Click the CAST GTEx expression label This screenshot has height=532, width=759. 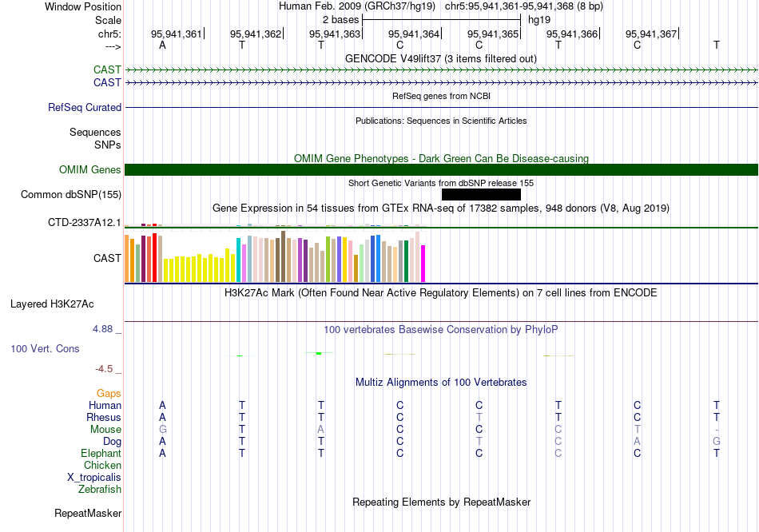point(107,258)
